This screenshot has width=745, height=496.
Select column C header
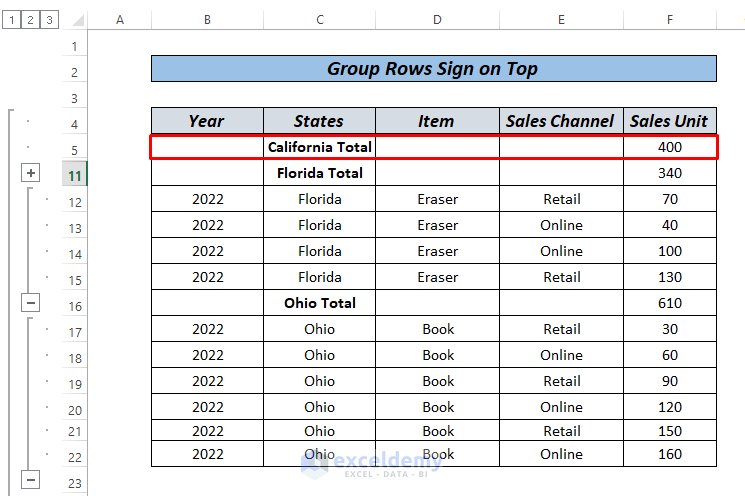tap(320, 20)
